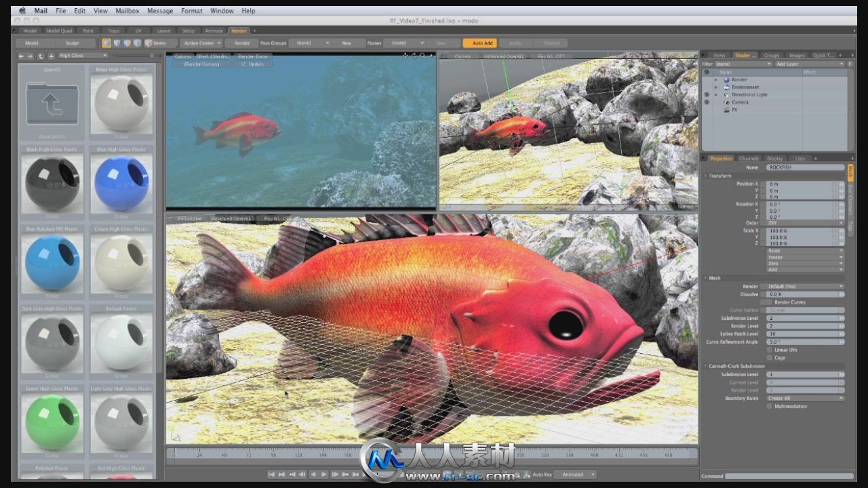This screenshot has height=488, width=868.
Task: Go to first frame transport button
Action: (272, 474)
